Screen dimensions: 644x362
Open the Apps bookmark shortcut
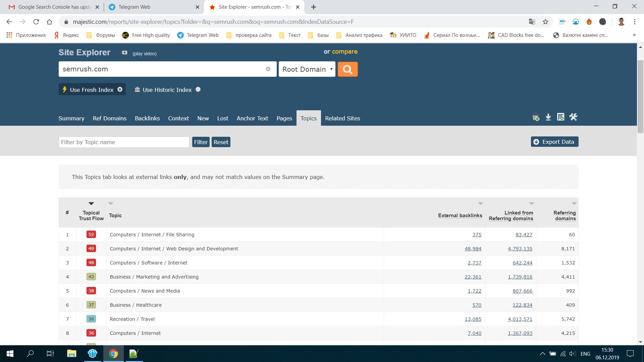pos(26,35)
